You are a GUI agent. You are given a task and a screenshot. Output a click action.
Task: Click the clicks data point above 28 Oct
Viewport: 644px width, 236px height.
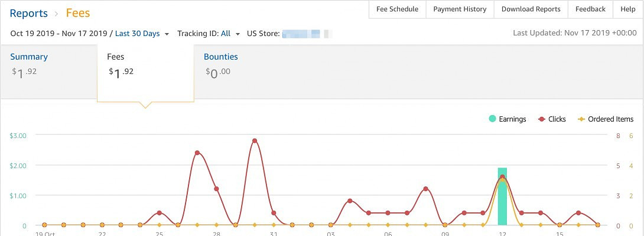click(216, 189)
